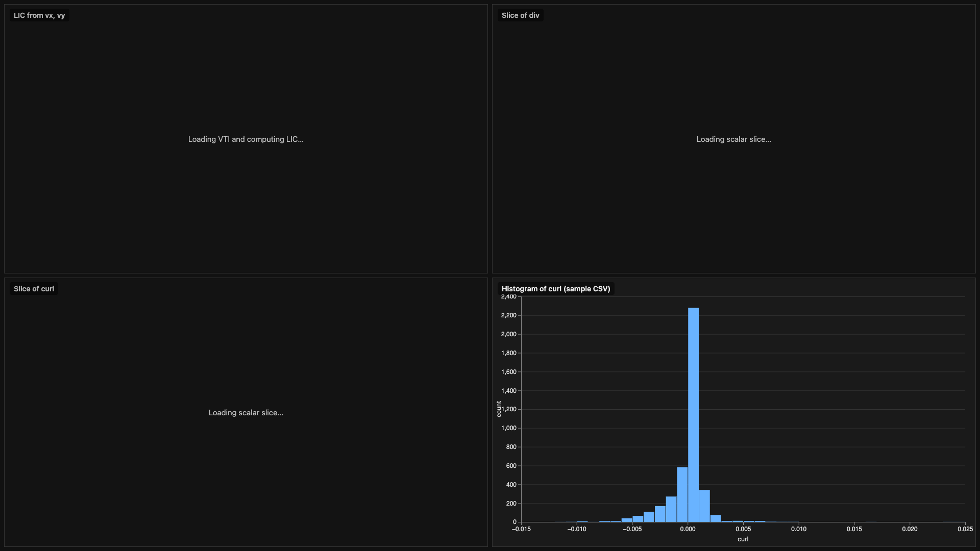Screen dimensions: 980x551
Task: Click the tallest histogram bar near 0.000
Action: 693,415
